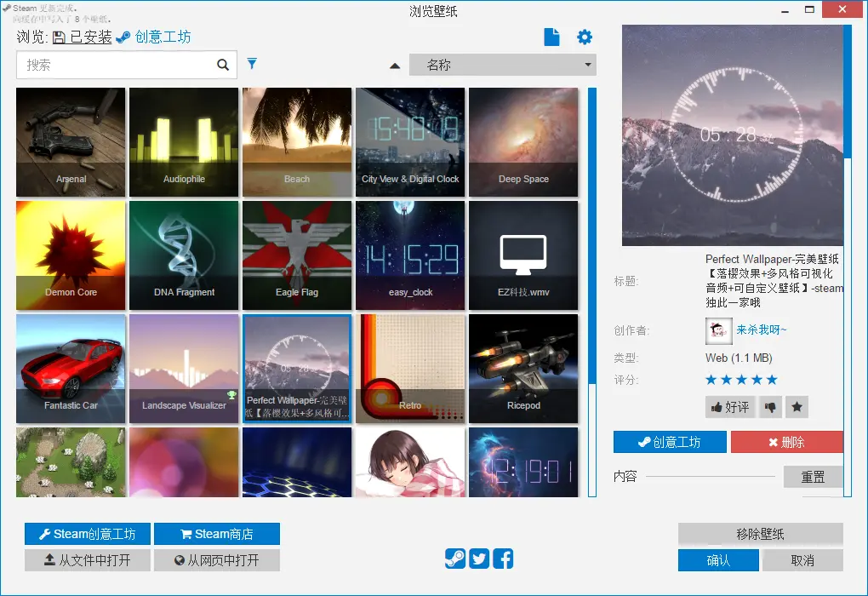
Task: Open author 来杀我呀~ profile link
Action: tap(761, 330)
